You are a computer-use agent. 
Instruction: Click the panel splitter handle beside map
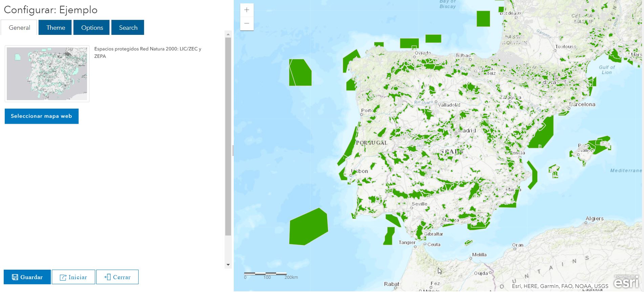[233, 151]
